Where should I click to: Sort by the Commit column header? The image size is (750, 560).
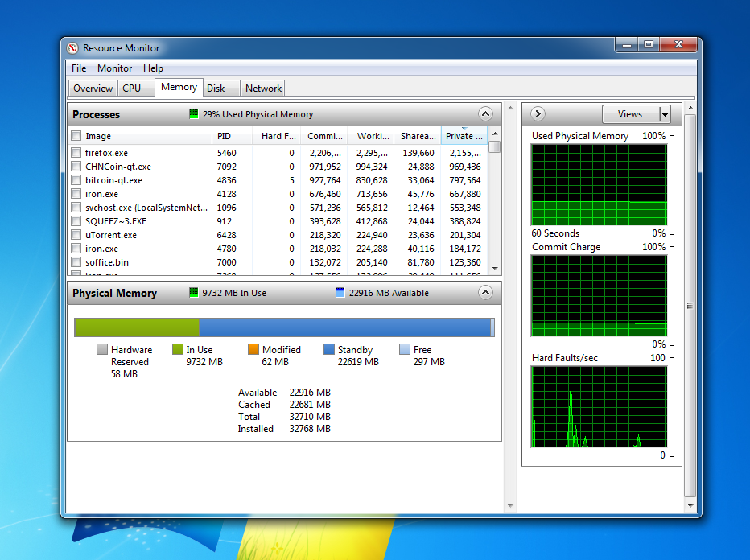(x=323, y=136)
